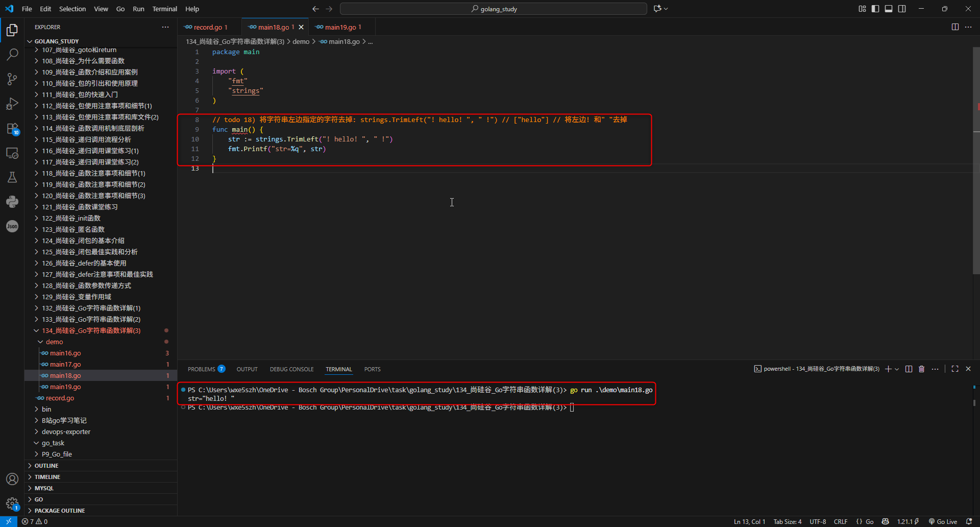Launch a new terminal with plus icon

pyautogui.click(x=888, y=369)
